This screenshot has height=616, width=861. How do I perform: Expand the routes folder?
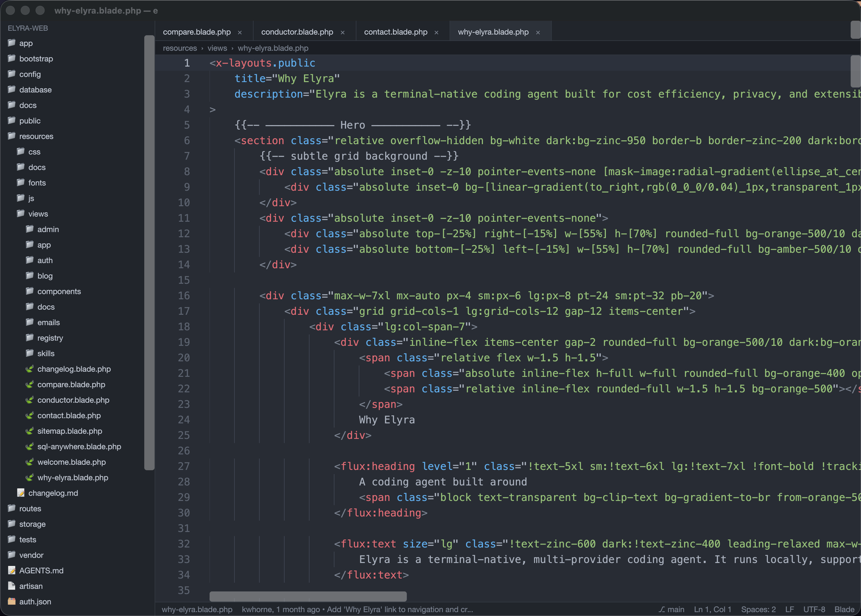coord(30,508)
